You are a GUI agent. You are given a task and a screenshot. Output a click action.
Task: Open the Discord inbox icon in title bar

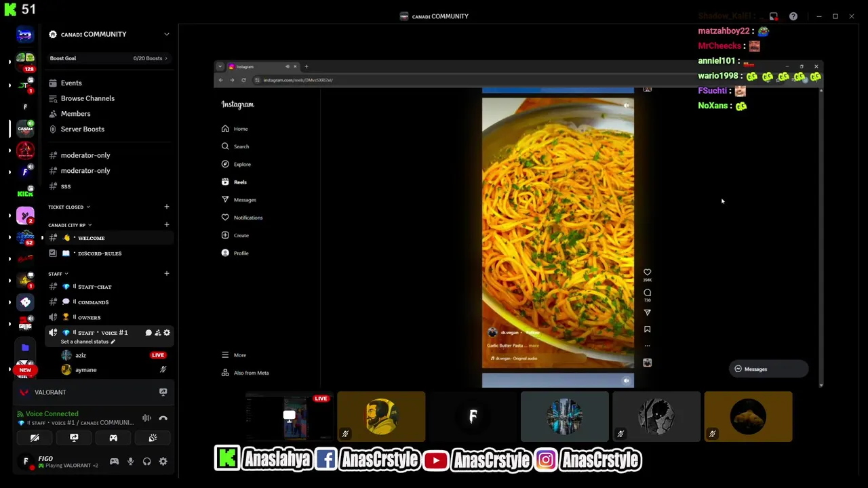[774, 16]
